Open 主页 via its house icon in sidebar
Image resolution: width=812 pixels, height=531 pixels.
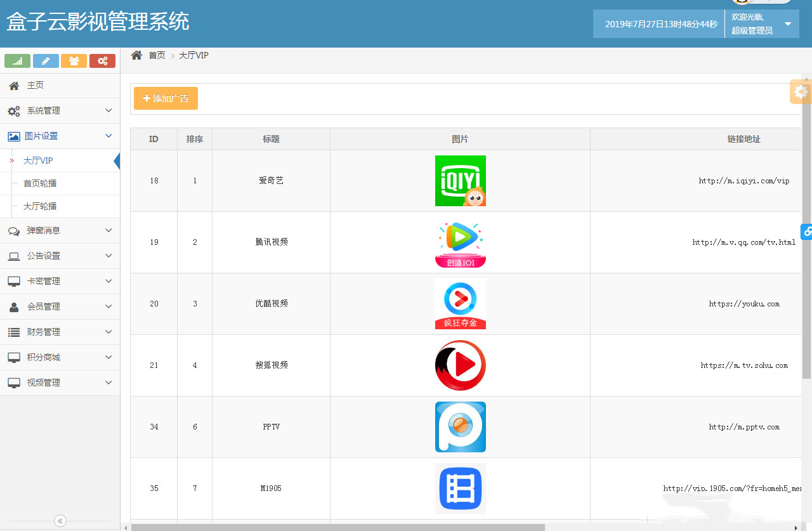[14, 86]
